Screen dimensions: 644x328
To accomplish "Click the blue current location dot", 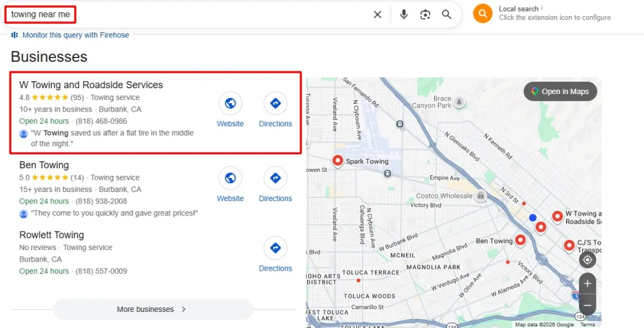I will tap(533, 217).
